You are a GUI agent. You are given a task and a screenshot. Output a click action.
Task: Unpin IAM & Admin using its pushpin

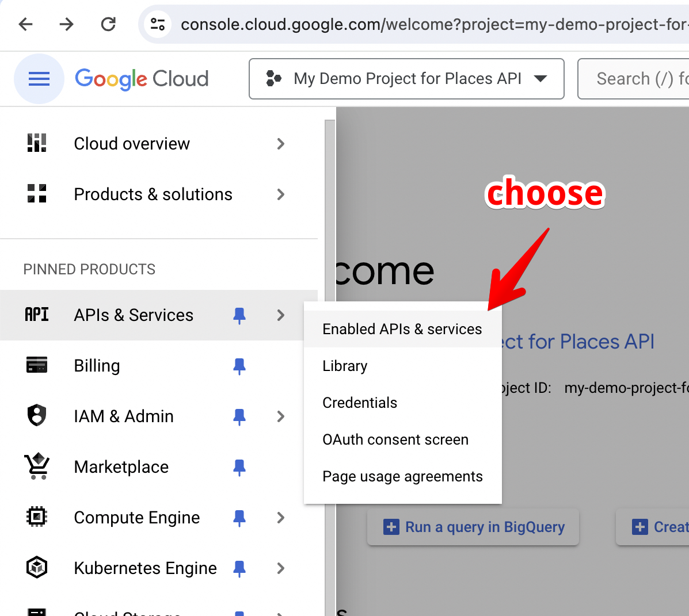[239, 416]
